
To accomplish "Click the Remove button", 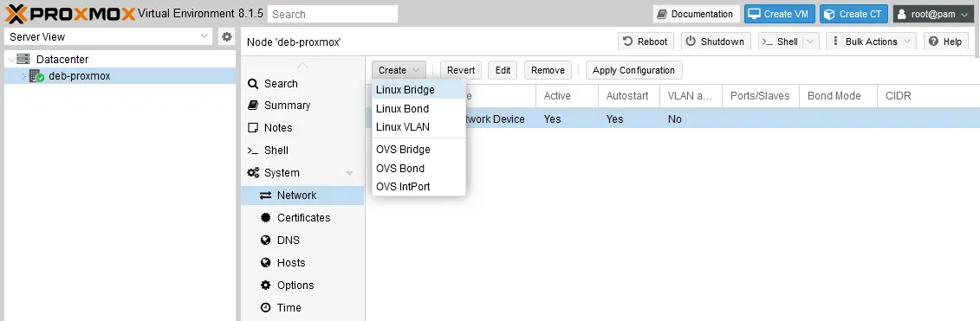I will point(548,70).
